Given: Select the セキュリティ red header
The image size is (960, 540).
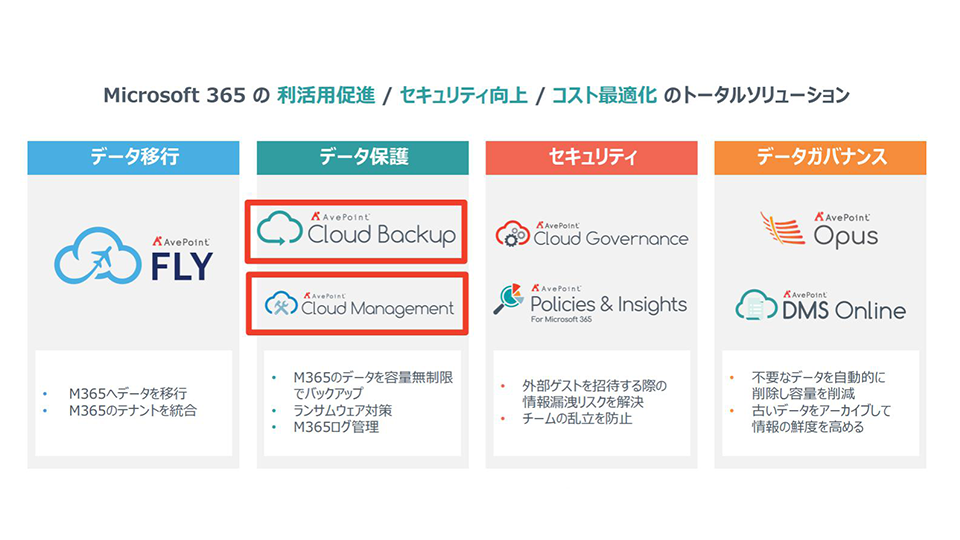Looking at the screenshot, I should pyautogui.click(x=591, y=158).
